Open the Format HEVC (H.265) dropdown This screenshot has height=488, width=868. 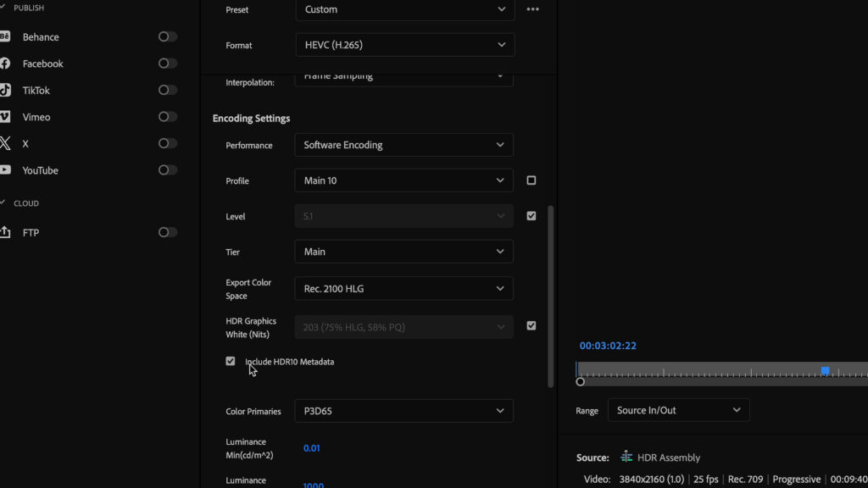[x=404, y=45]
